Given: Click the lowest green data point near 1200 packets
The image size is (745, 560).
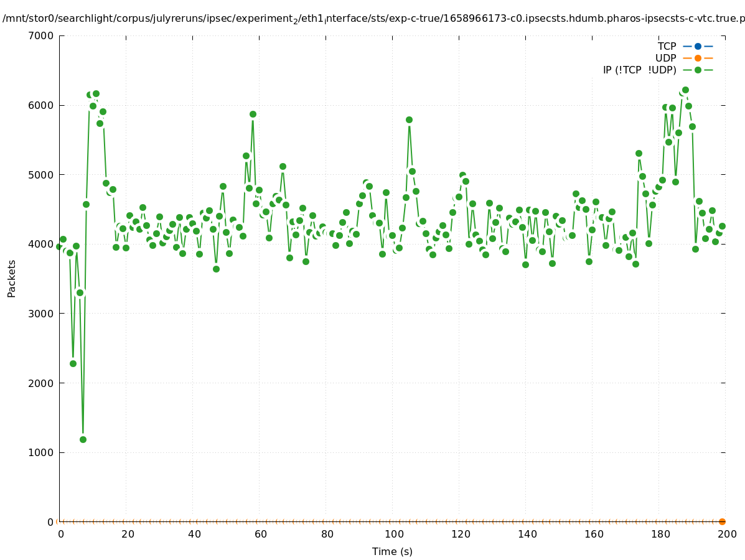Looking at the screenshot, I should (83, 439).
